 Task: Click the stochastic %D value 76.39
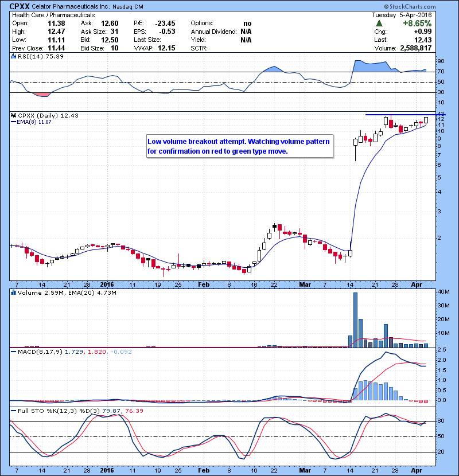pos(134,411)
